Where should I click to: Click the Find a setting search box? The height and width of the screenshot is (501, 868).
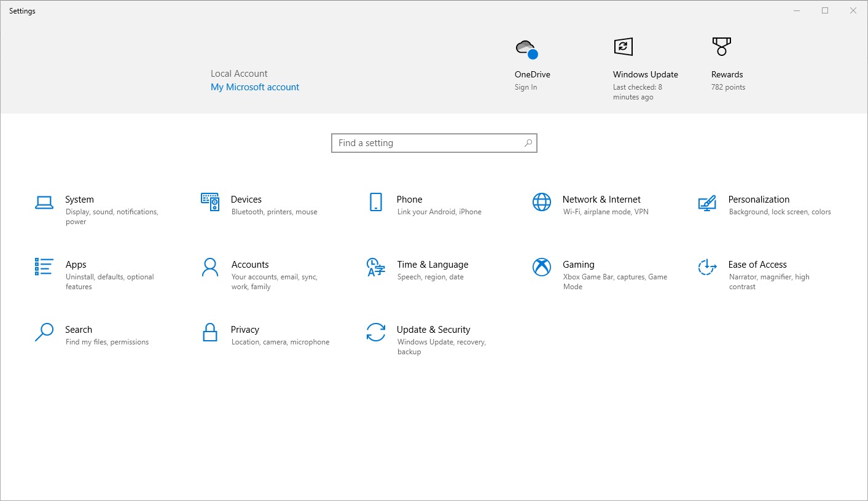pyautogui.click(x=427, y=143)
